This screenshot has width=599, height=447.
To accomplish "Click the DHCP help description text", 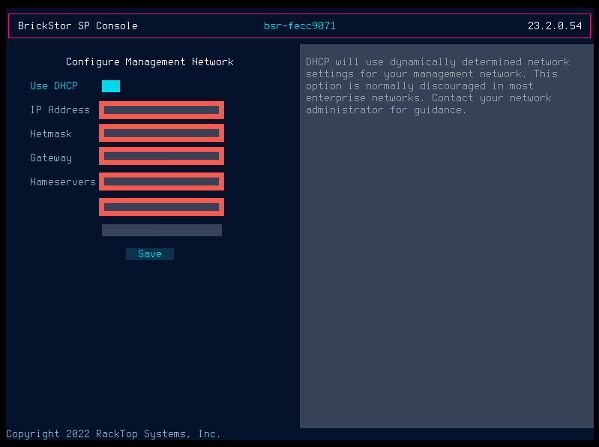I will coord(438,86).
